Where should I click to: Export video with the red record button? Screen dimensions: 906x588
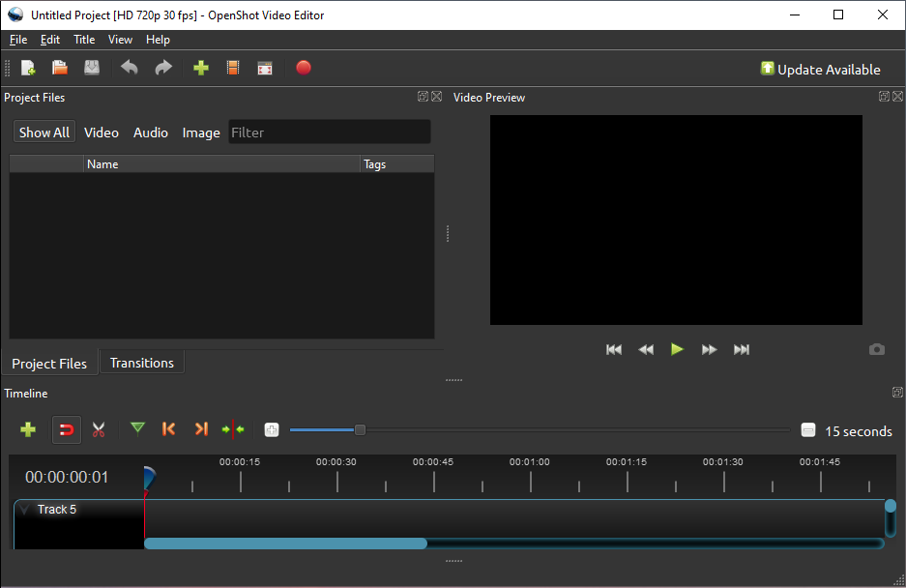coord(304,69)
